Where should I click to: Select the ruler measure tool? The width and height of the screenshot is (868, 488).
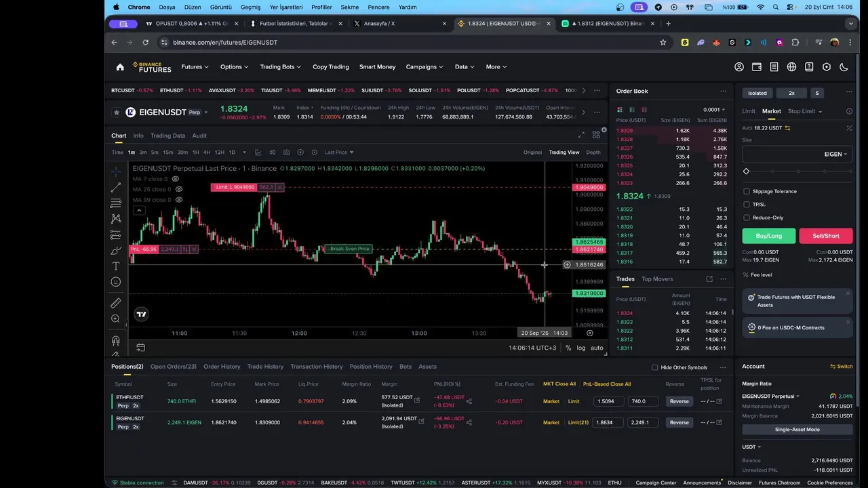[116, 303]
